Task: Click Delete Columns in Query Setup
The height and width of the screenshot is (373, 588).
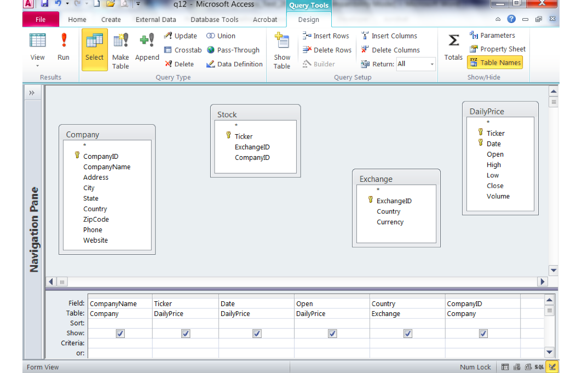Action: (x=390, y=50)
